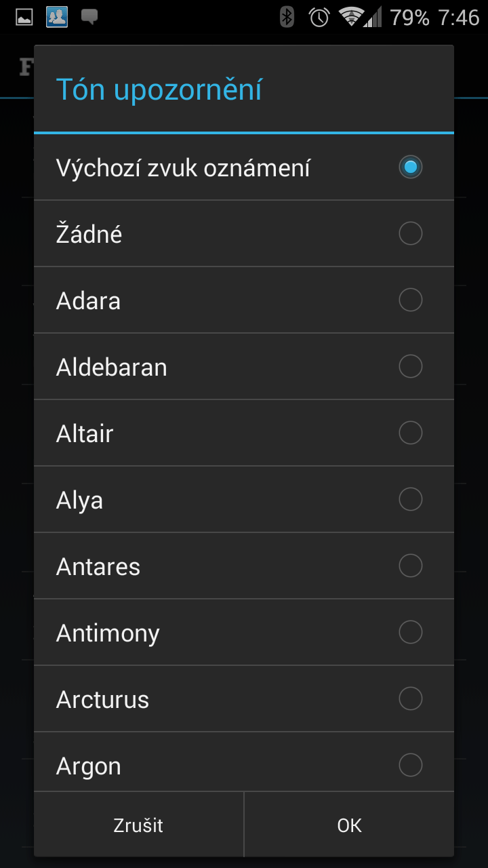
Task: Tap the mobile signal strength icon
Action: click(373, 17)
